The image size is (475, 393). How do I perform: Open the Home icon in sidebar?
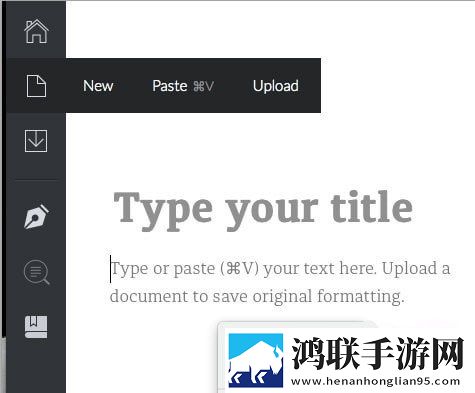tap(36, 31)
